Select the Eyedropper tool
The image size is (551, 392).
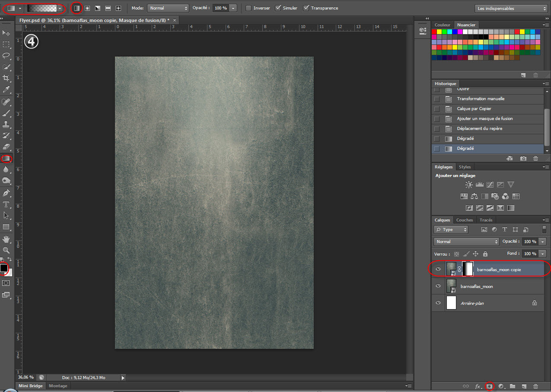click(6, 90)
